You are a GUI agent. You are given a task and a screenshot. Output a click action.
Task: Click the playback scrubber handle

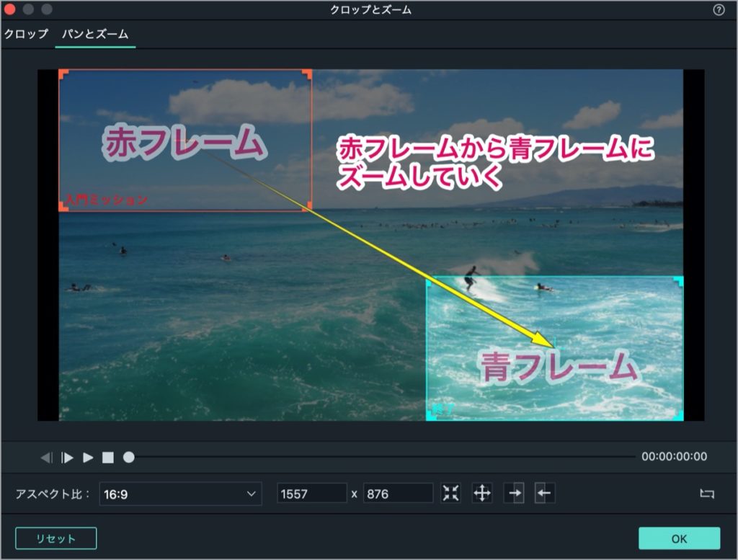tap(129, 458)
